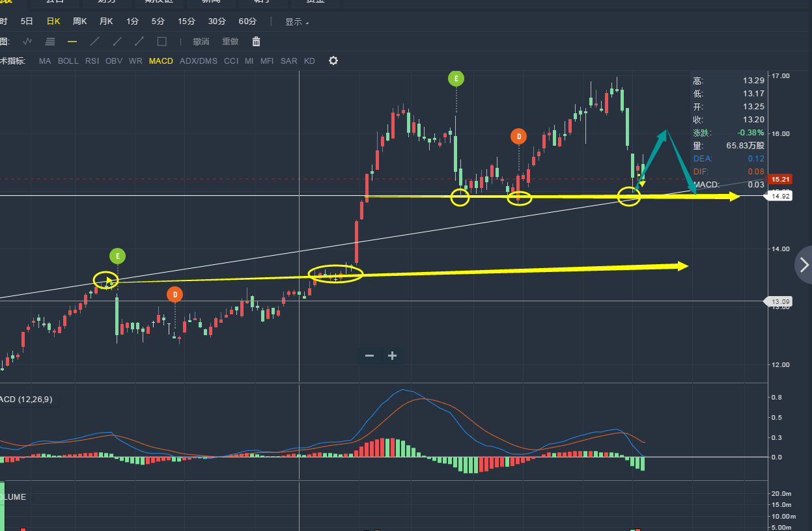Select the segment tool with two endpoints

tap(139, 41)
